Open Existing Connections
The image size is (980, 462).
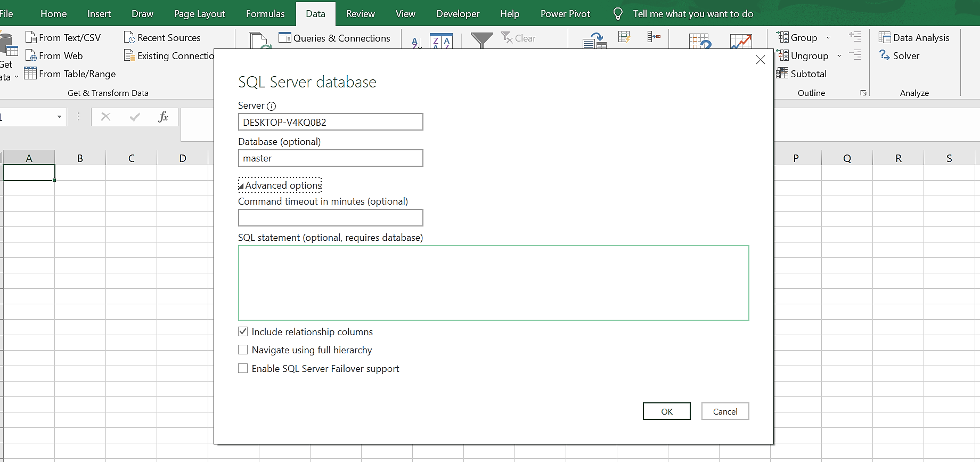coord(169,56)
